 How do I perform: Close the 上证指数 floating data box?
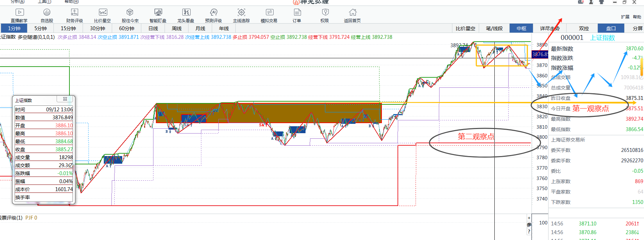point(65,99)
